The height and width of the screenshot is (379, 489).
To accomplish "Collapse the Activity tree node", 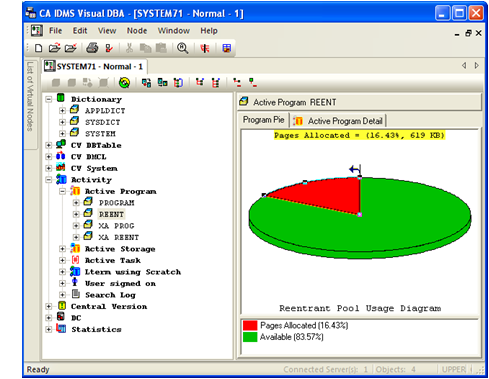I will tap(49, 180).
